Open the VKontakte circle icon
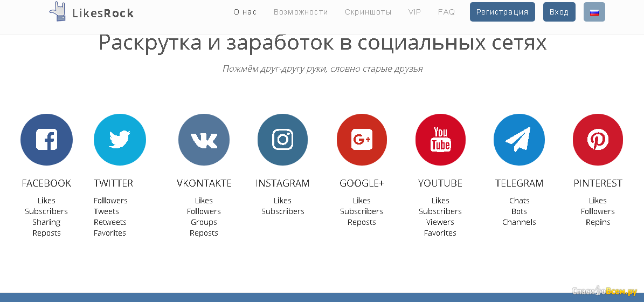 [x=204, y=140]
